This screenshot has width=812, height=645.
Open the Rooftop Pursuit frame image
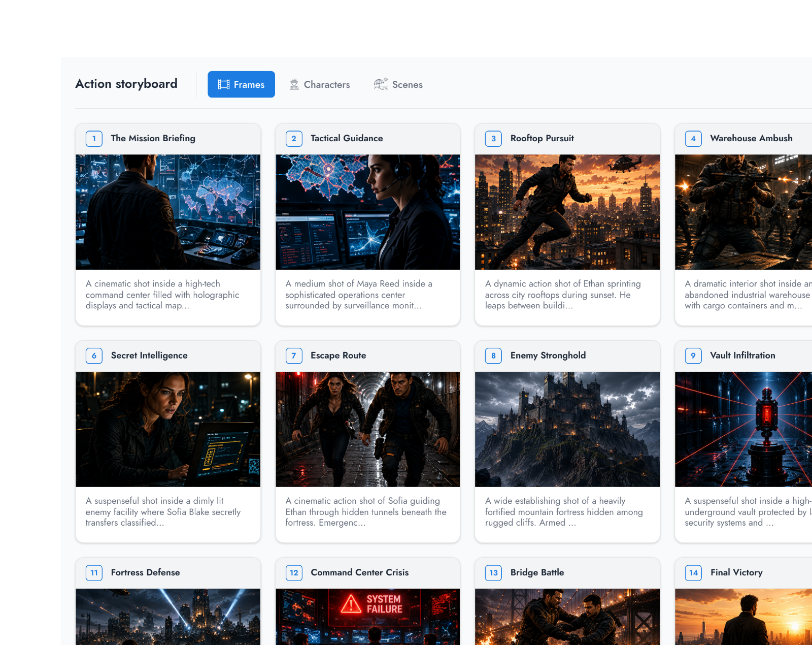567,212
